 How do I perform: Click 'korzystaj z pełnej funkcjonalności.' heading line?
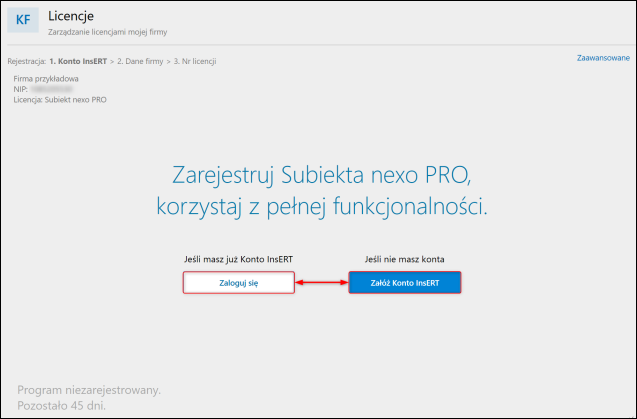[x=322, y=206]
